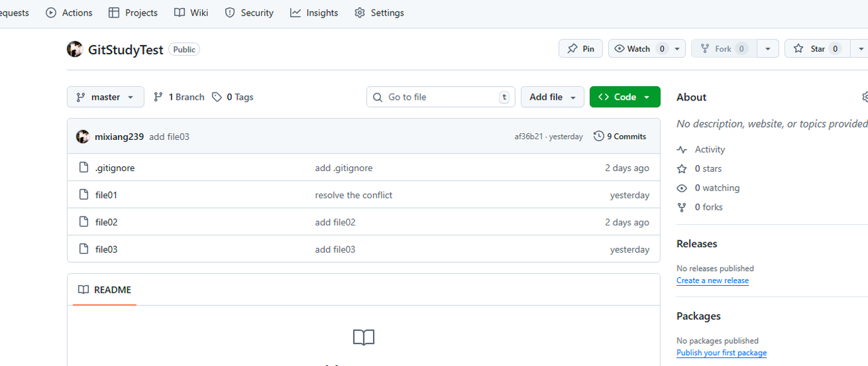Click the file icon beside file03
The image size is (868, 366).
pyautogui.click(x=84, y=249)
